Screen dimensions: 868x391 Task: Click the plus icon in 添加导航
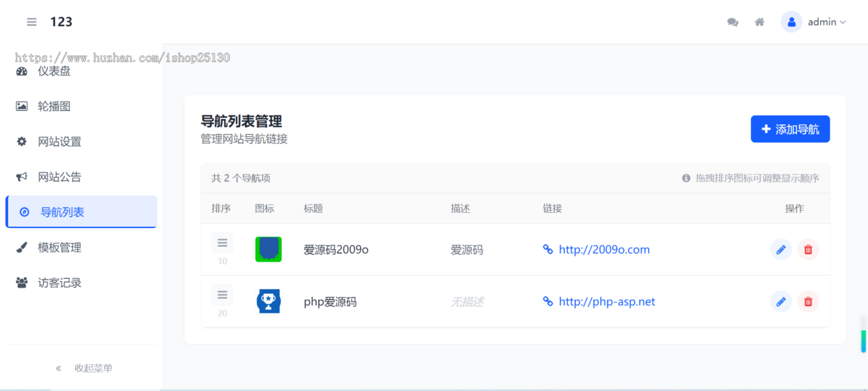(x=766, y=129)
